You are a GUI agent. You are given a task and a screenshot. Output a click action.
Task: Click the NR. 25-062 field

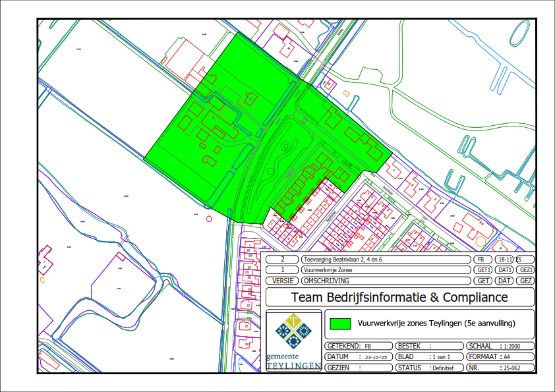(x=499, y=368)
